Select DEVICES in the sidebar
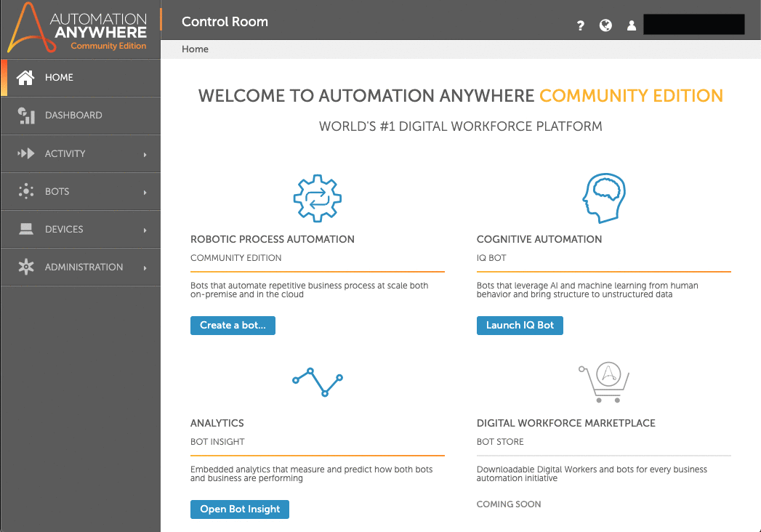Viewport: 761px width, 532px height. pos(81,229)
